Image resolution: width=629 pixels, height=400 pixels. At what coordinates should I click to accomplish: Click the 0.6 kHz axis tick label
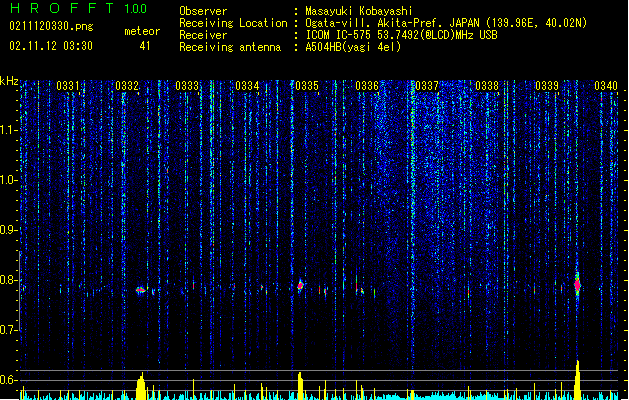[8, 380]
